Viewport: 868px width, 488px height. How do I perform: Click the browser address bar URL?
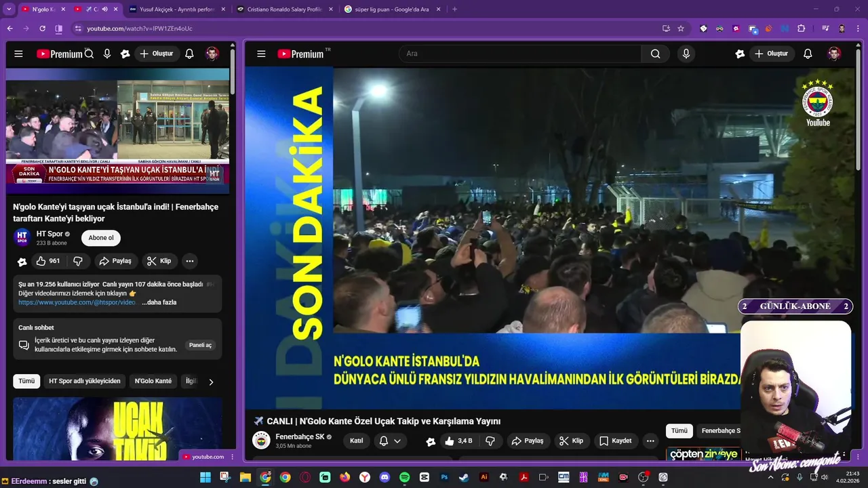140,28
